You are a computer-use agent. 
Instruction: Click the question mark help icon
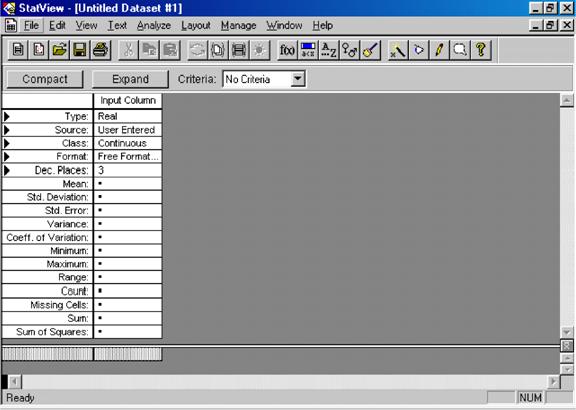point(480,50)
